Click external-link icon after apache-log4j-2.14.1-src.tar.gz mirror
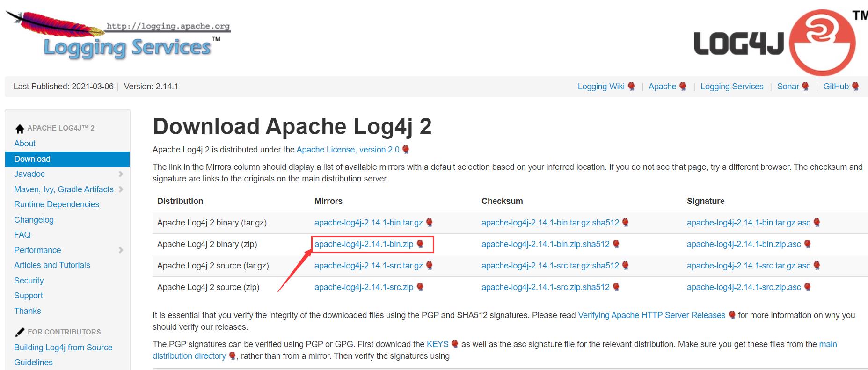The image size is (868, 370). coord(429,266)
